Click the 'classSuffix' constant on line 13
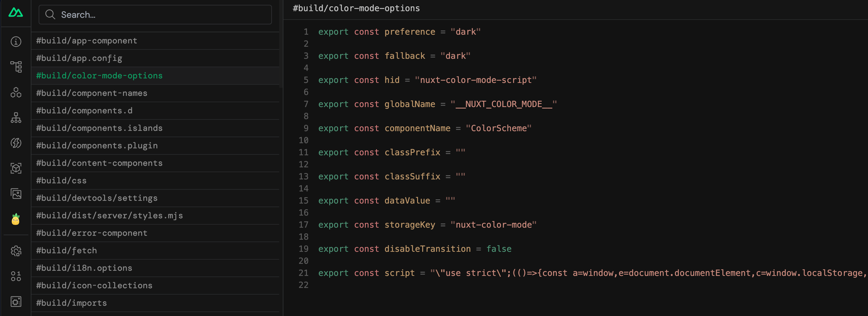Viewport: 868px width, 316px height. tap(413, 176)
